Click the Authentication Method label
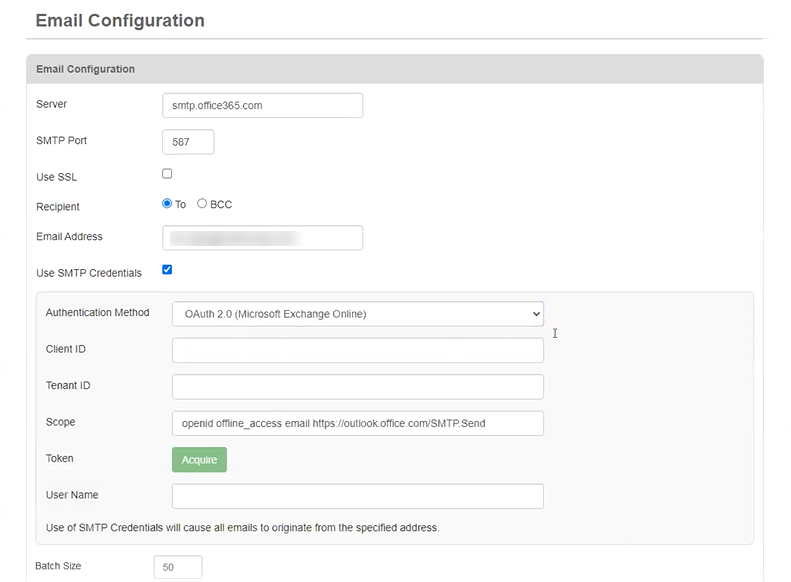 97,313
